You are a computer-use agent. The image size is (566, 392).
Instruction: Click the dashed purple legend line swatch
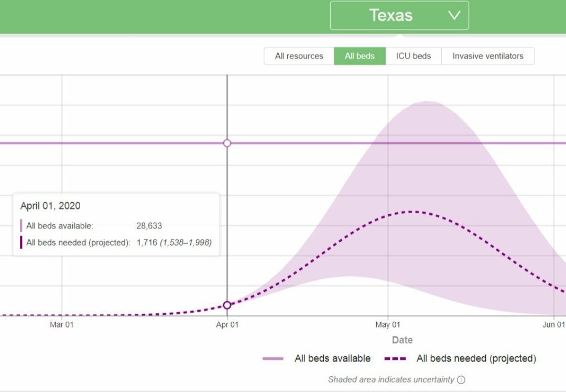pos(395,359)
